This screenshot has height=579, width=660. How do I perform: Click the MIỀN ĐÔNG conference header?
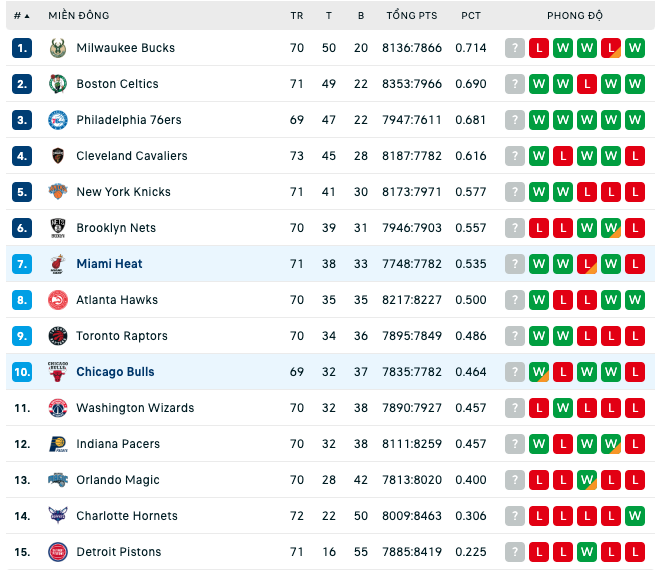79,16
